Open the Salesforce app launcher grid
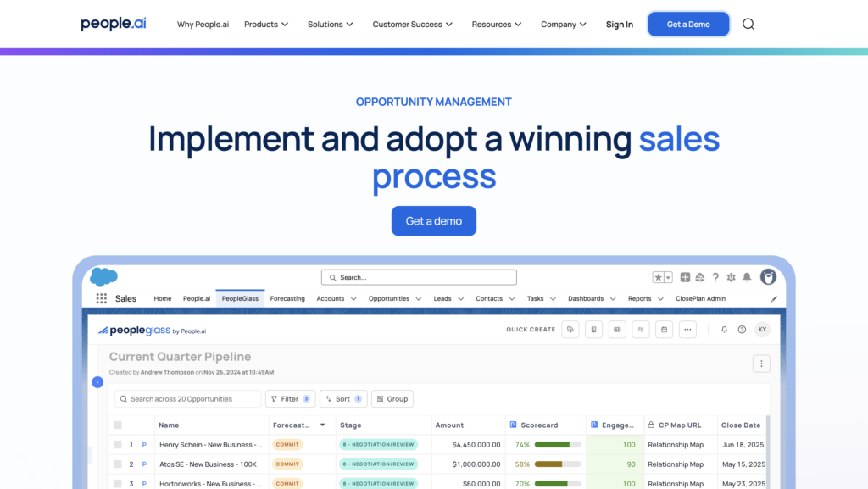The width and height of the screenshot is (868, 489). coord(102,298)
